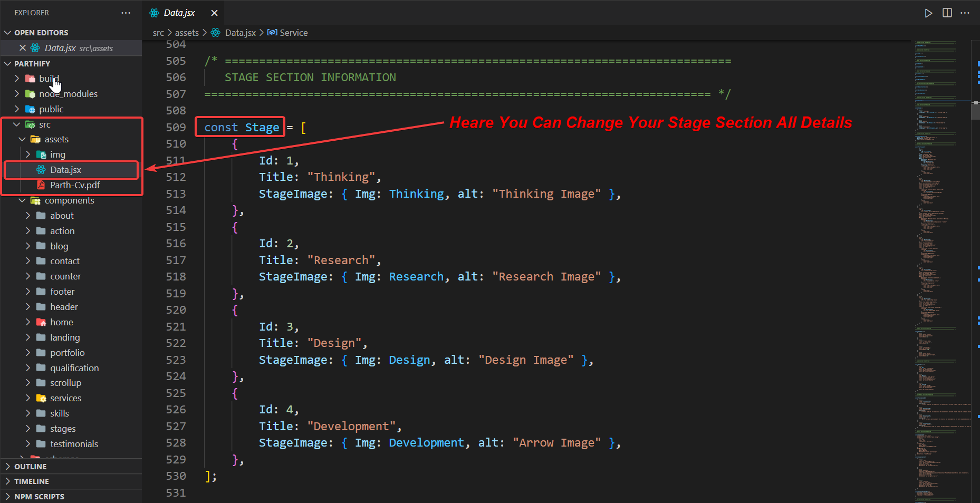Click the React icon beside Data.jsx in tree
Screen dimensions: 980x503
(41, 170)
